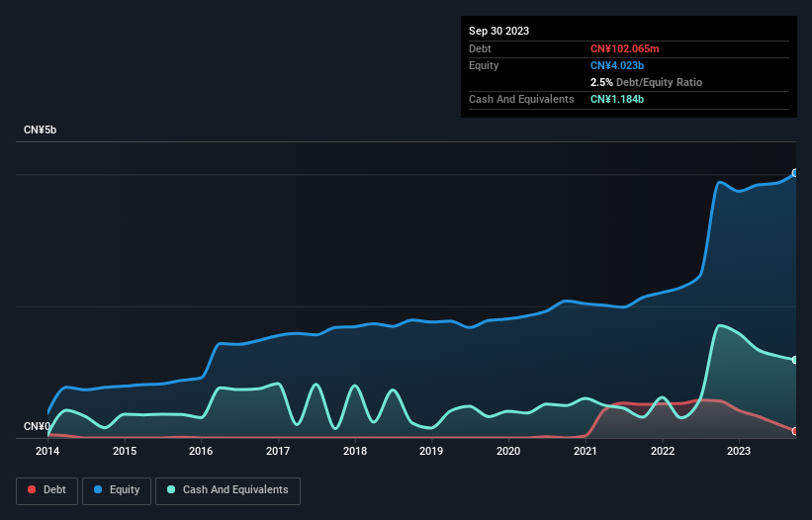Click the 2022 x-axis label
Screen dimensions: 812x520
(x=663, y=451)
